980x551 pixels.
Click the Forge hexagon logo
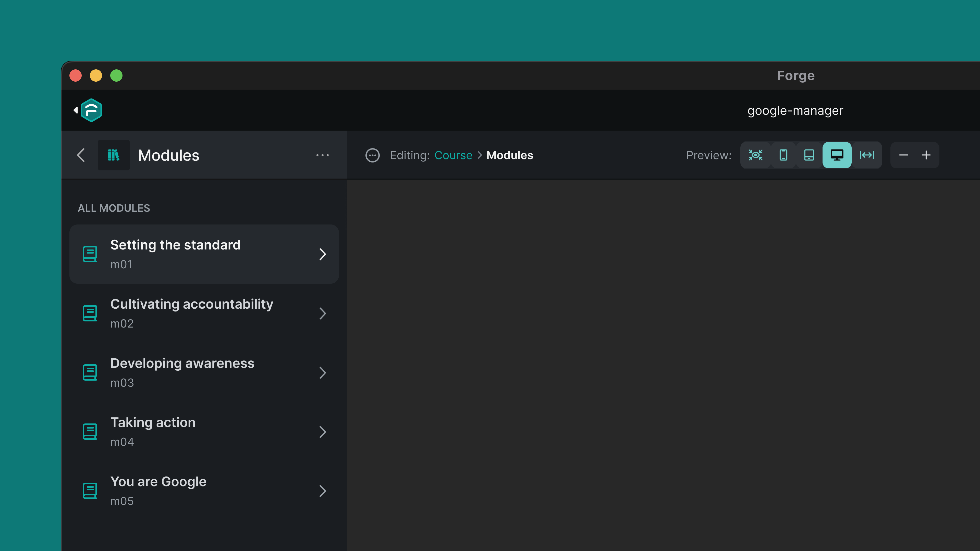pyautogui.click(x=91, y=110)
